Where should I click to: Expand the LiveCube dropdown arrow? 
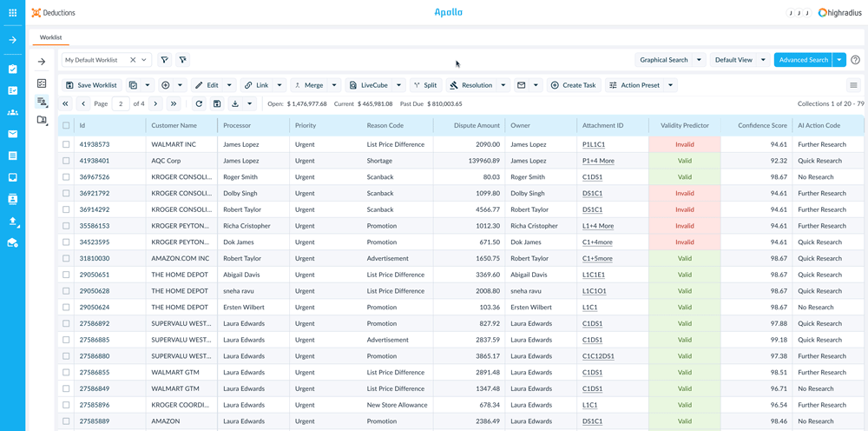pos(399,85)
